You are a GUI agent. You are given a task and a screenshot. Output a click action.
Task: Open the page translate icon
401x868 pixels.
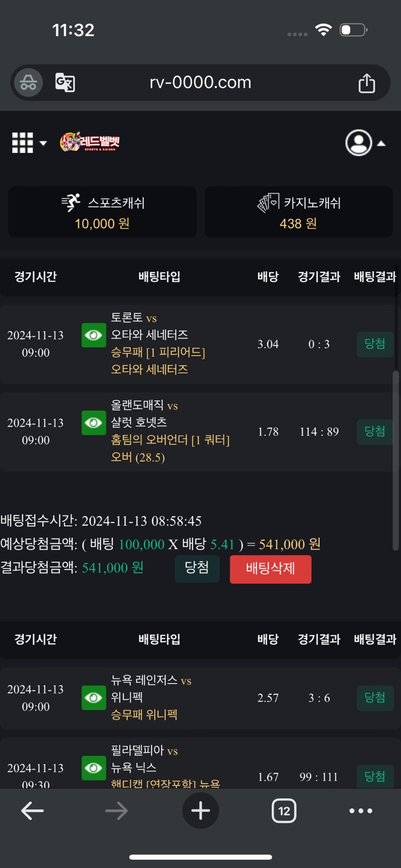pos(65,83)
